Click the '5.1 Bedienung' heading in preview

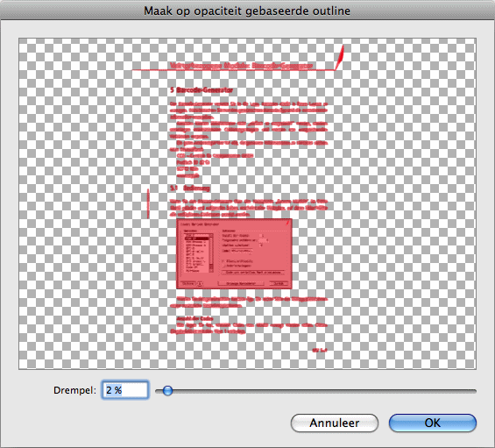(x=190, y=188)
